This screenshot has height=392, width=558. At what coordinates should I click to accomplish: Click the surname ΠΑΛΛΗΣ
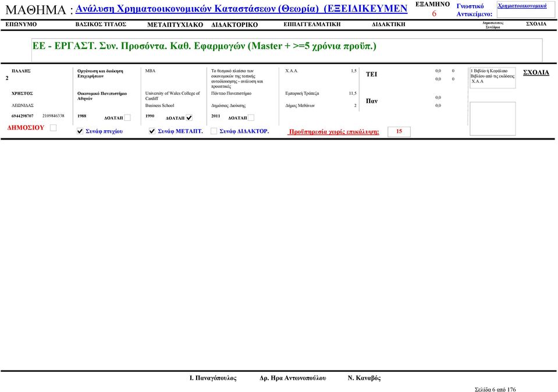tap(21, 71)
